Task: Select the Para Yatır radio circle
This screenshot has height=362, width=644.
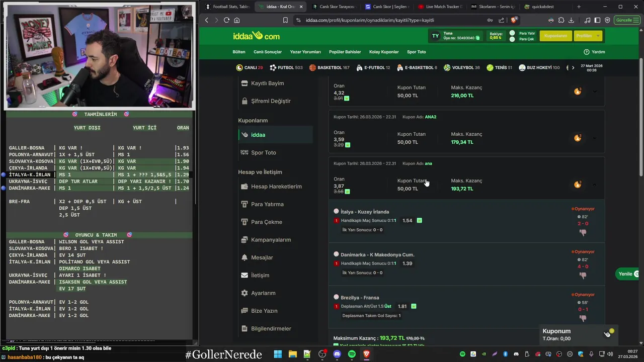Action: (x=512, y=33)
